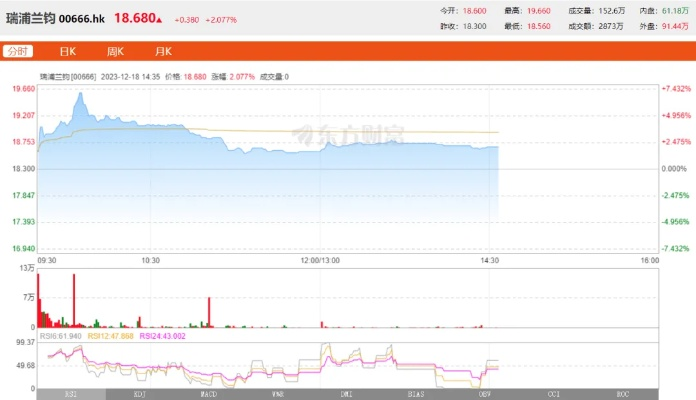Screen dimensions: 696x400
Task: Click the RSI6:61.940 legend label
Action: click(60, 337)
